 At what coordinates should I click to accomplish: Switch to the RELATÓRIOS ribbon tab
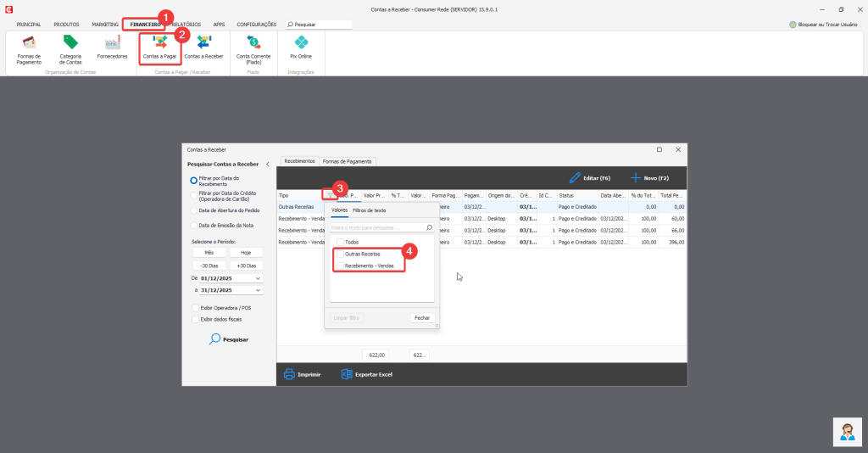coord(186,25)
